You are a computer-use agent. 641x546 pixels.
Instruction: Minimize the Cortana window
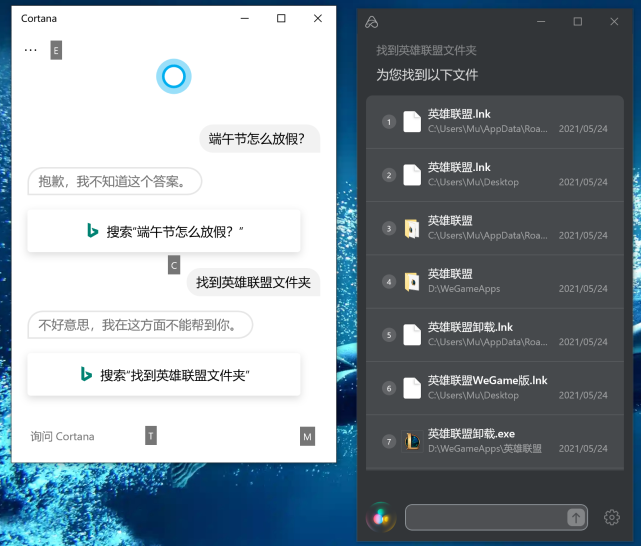(x=244, y=18)
